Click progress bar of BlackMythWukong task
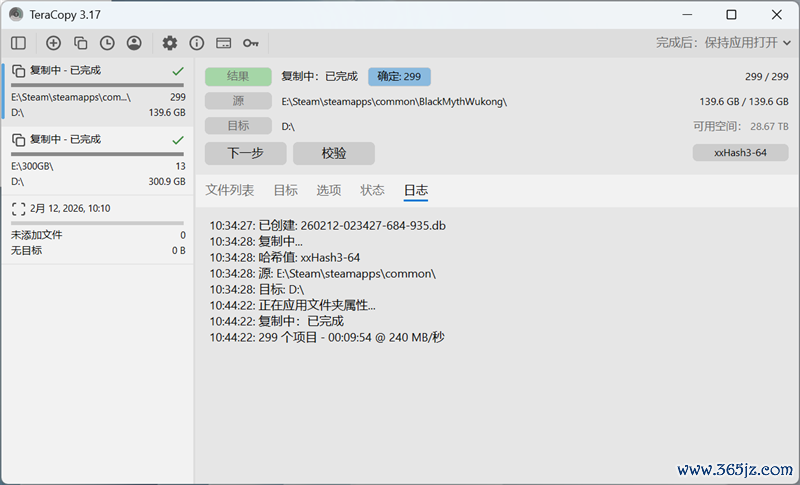 pyautogui.click(x=97, y=85)
